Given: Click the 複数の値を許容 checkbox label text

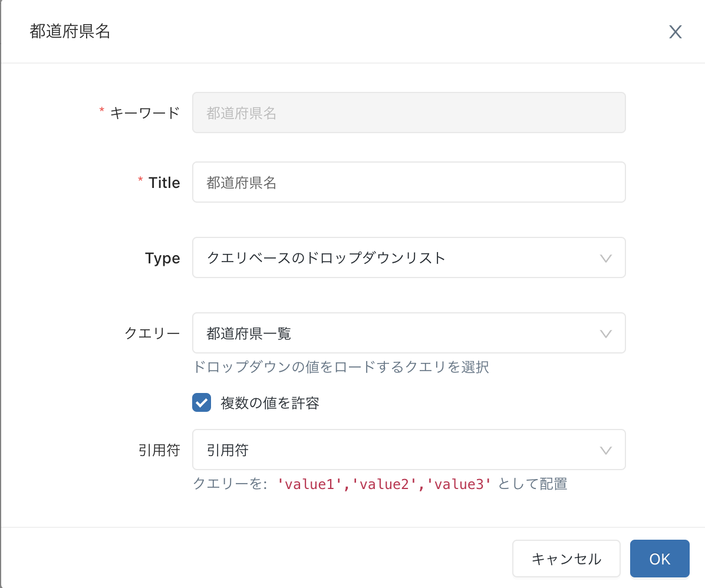Looking at the screenshot, I should coord(270,404).
